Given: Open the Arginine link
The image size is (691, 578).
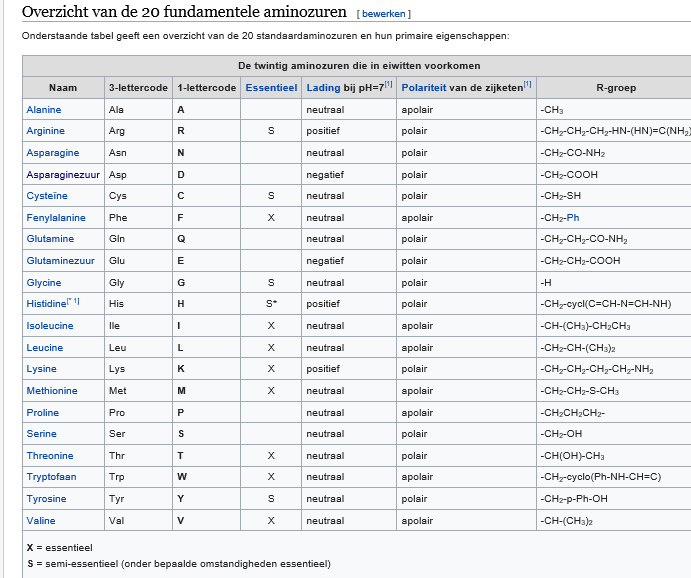Looking at the screenshot, I should 45,131.
